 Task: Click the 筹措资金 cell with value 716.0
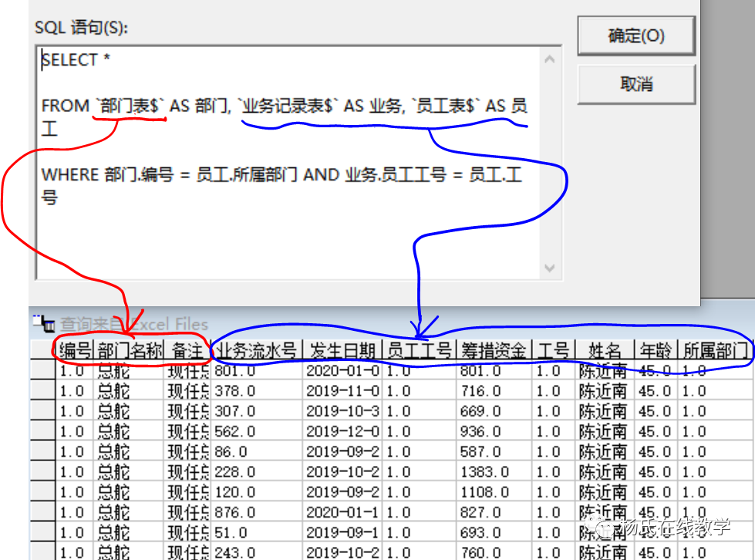pos(494,391)
